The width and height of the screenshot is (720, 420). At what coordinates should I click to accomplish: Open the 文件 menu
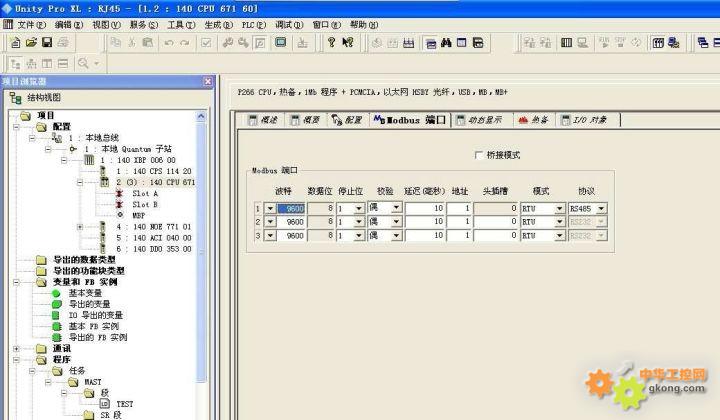click(x=32, y=25)
